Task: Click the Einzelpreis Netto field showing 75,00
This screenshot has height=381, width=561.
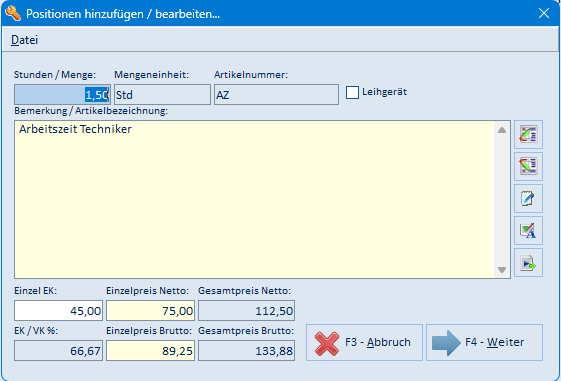Action: point(150,311)
